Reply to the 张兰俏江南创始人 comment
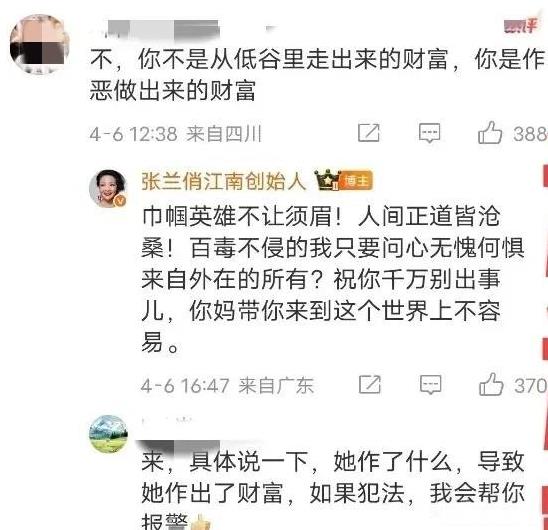548x530 pixels. pos(430,385)
